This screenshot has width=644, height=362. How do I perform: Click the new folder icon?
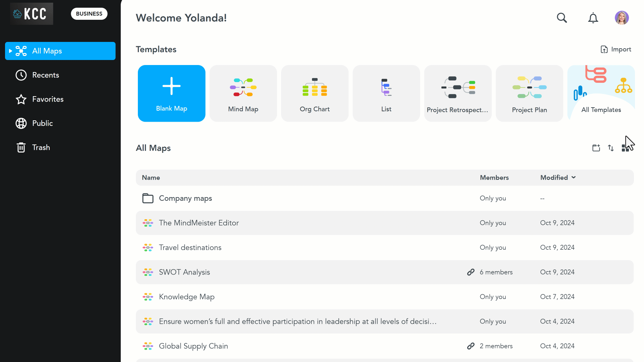point(596,148)
